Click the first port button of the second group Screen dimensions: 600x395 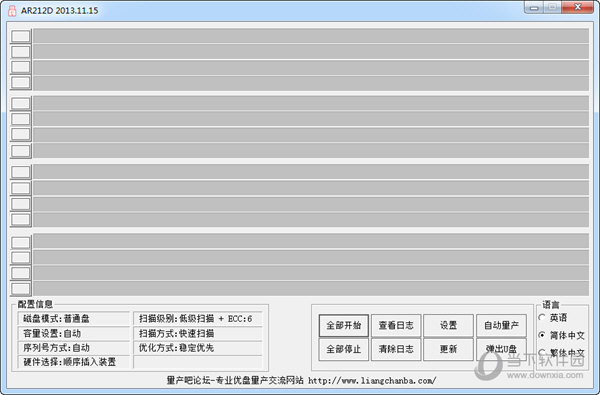pos(21,103)
